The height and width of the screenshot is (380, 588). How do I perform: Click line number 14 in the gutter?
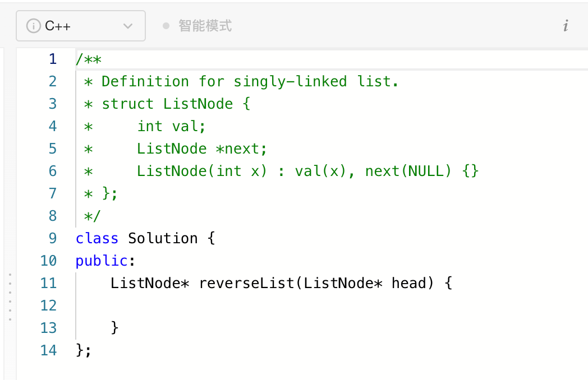49,350
